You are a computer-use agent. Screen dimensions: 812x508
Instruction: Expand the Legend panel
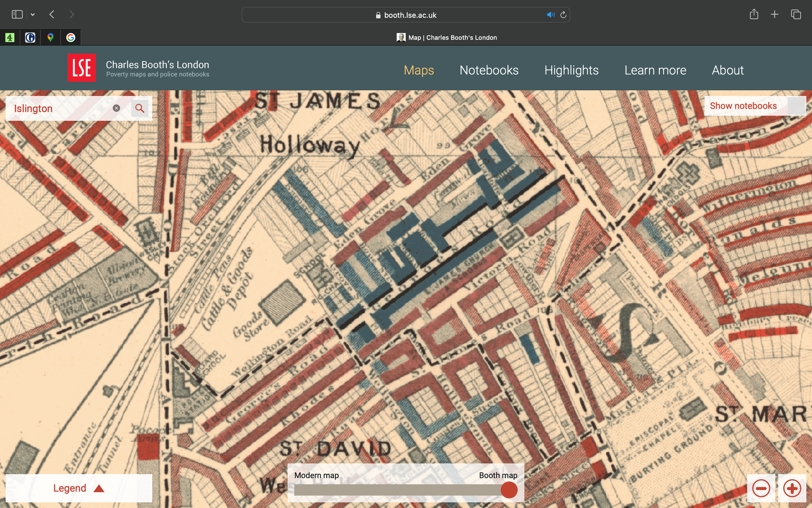click(79, 488)
